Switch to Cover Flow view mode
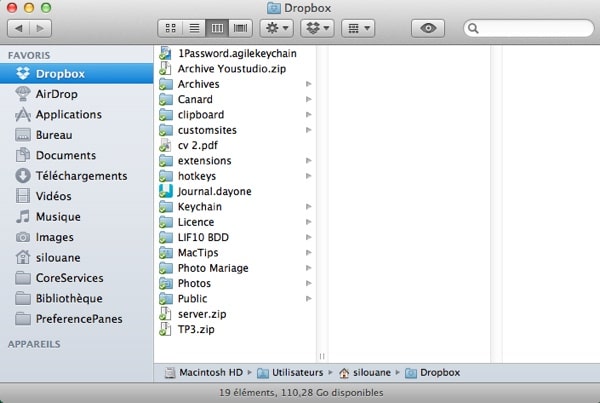This screenshot has height=403, width=600. (x=238, y=28)
